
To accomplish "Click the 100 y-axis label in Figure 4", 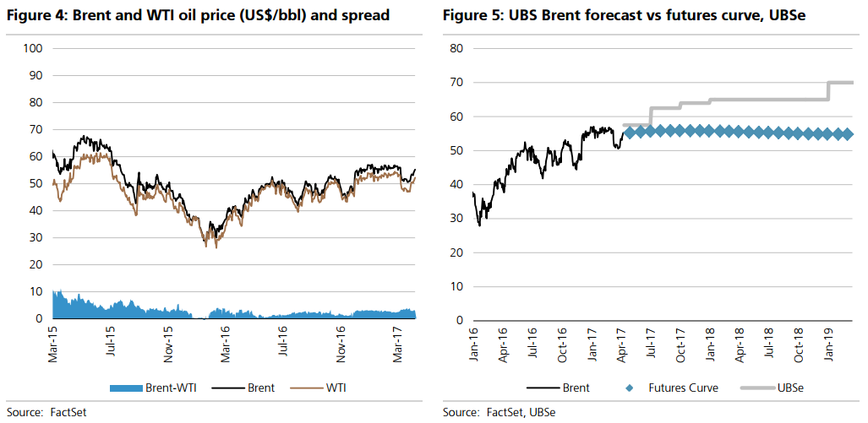I will click(34, 48).
